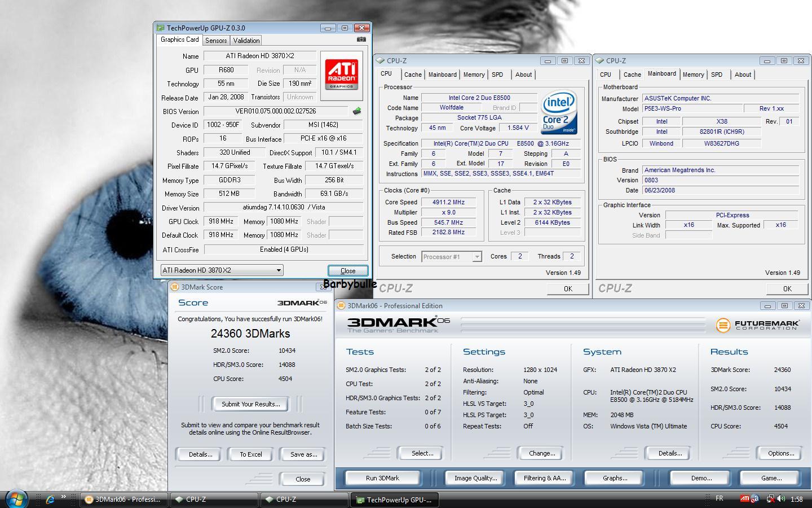Click the network status tray icon
This screenshot has width=812, height=508.
(771, 499)
